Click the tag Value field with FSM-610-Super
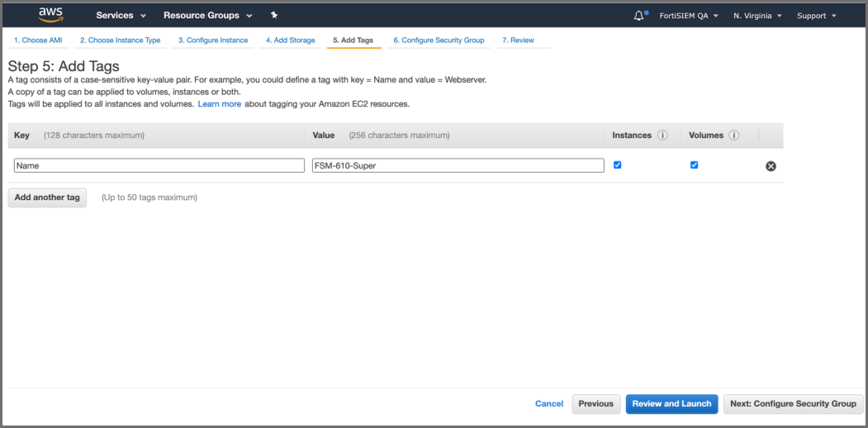This screenshot has width=868, height=428. click(458, 165)
